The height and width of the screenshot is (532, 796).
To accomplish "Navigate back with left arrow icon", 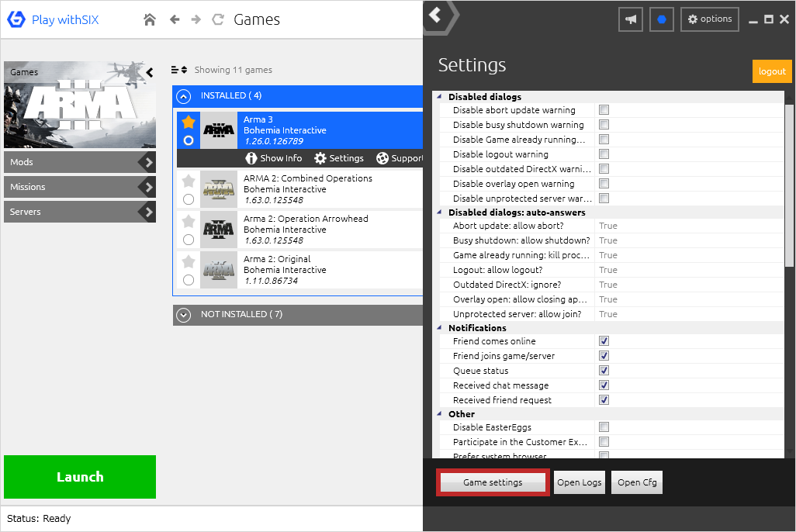I will click(x=175, y=19).
